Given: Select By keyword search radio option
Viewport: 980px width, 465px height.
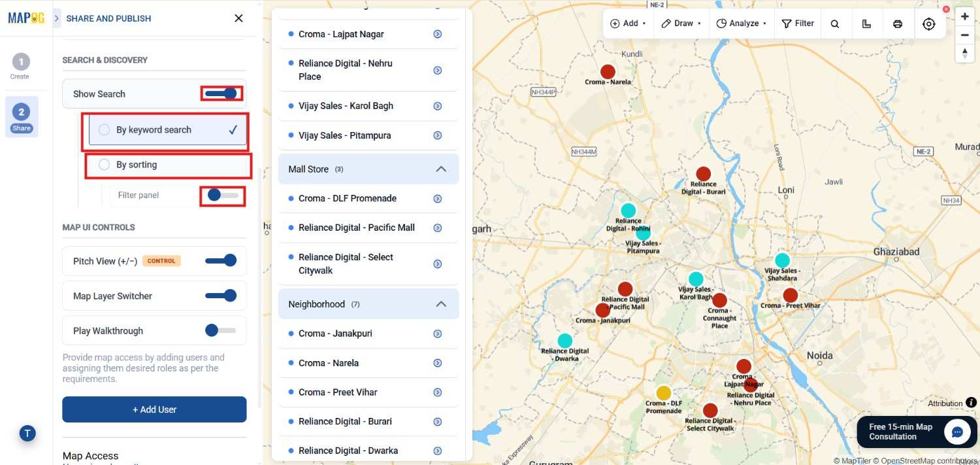Looking at the screenshot, I should click(x=104, y=129).
